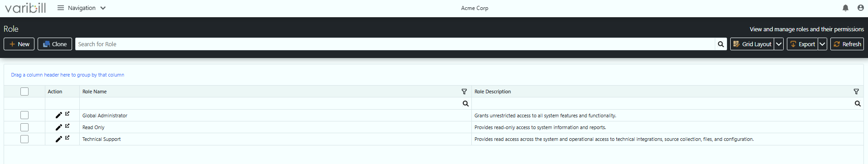Open the Role Description column filter icon

[856, 92]
